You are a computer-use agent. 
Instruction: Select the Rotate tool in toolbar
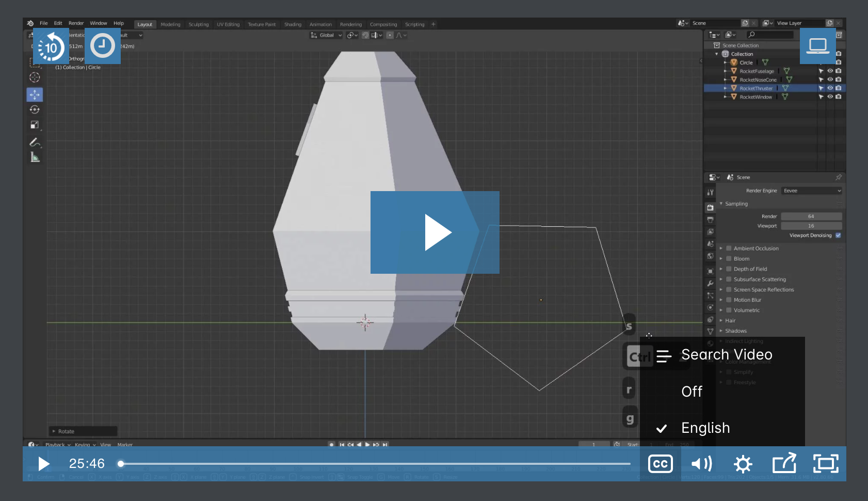click(35, 109)
